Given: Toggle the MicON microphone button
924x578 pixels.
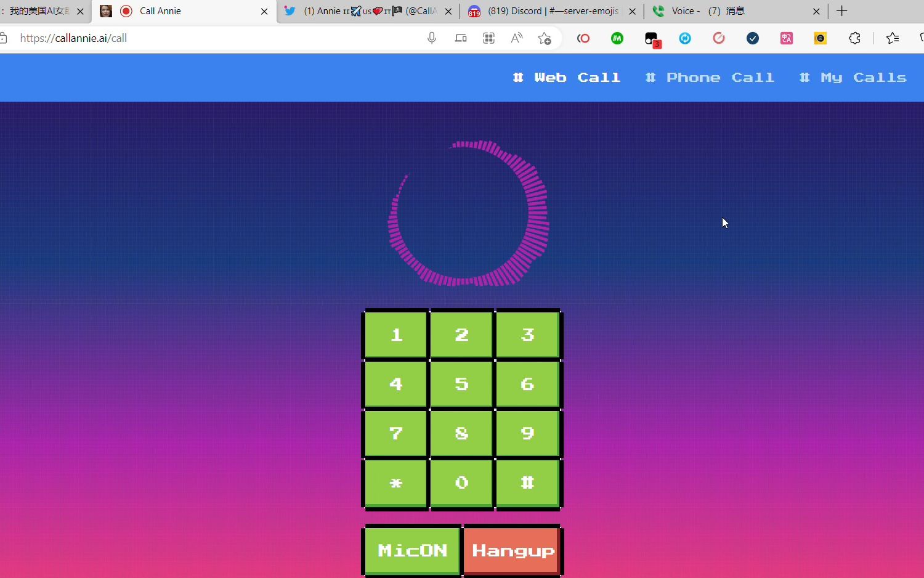Looking at the screenshot, I should point(413,550).
